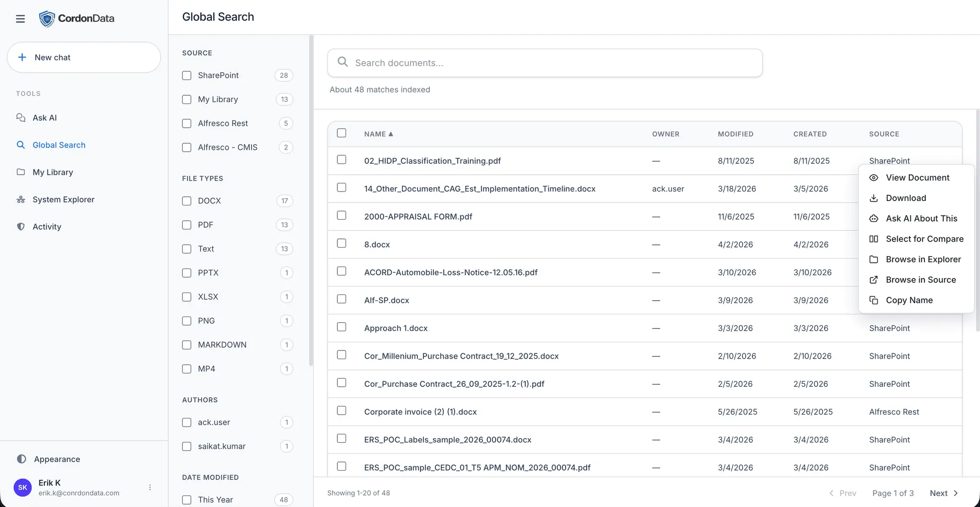Choose Browse in Explorer menu entry
Viewport: 980px width, 507px height.
tap(916, 259)
